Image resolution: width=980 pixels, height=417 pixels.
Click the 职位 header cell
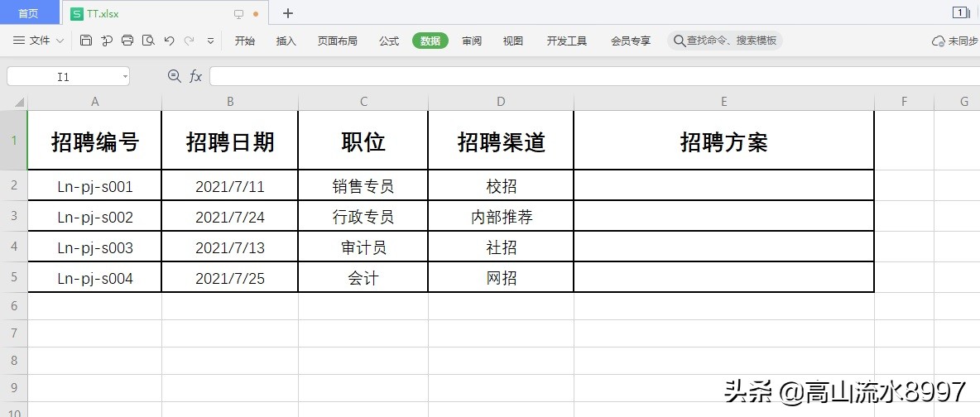[363, 140]
